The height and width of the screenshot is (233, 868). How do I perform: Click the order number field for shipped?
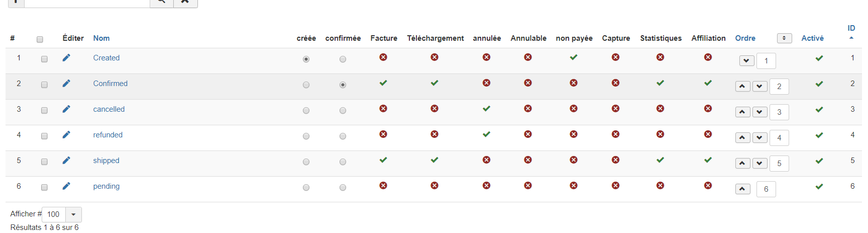click(779, 164)
